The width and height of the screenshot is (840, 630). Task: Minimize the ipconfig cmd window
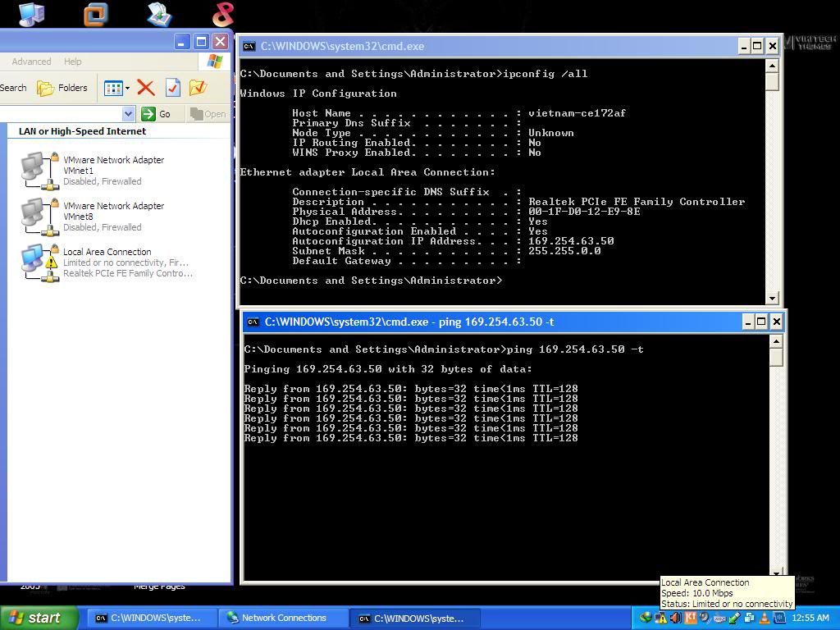click(x=743, y=47)
